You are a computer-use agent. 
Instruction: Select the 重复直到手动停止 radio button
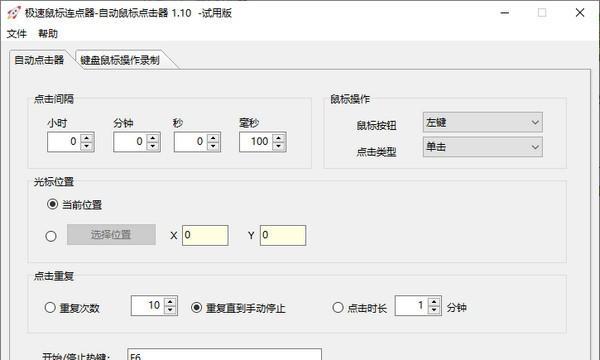tap(196, 307)
